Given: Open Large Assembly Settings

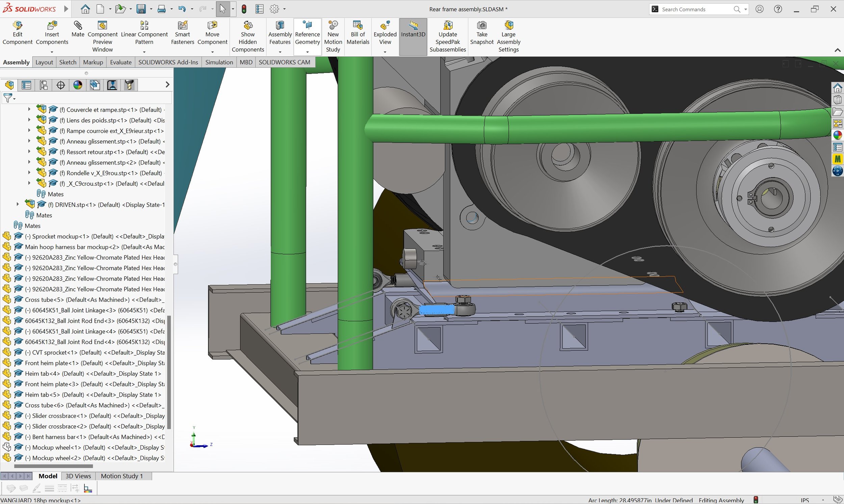Looking at the screenshot, I should (508, 36).
